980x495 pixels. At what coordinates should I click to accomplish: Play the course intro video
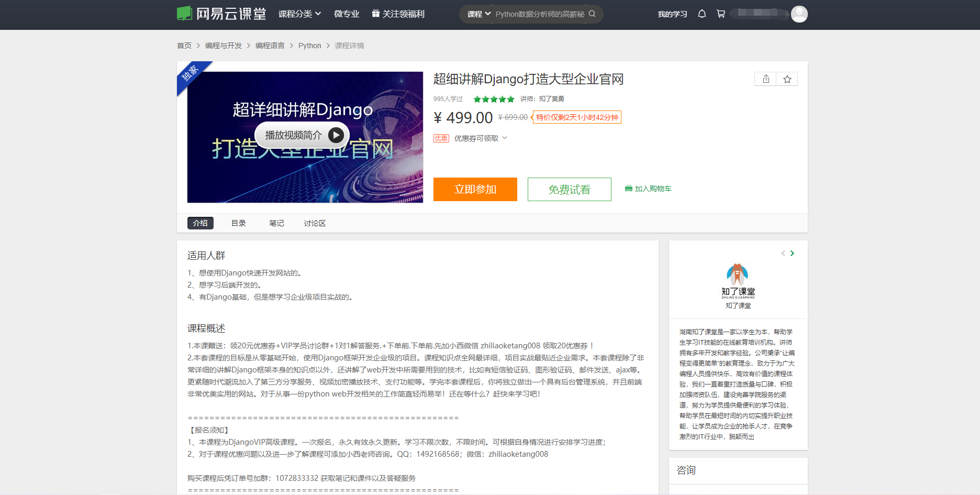[x=302, y=135]
